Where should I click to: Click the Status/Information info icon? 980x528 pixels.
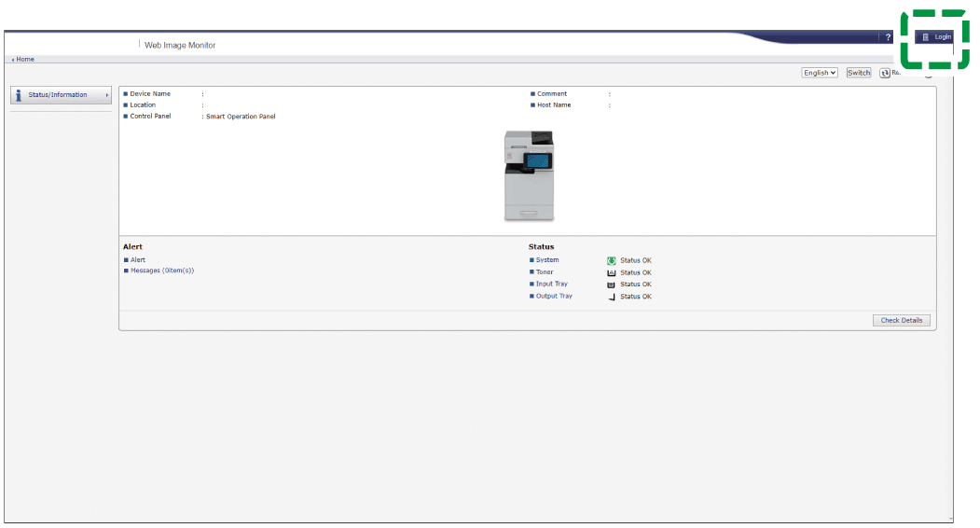18,95
